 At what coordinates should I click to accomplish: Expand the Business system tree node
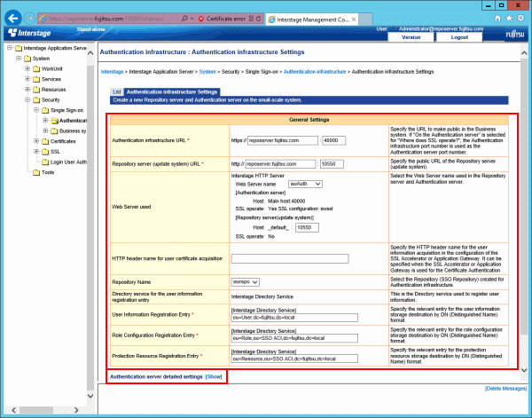click(45, 130)
